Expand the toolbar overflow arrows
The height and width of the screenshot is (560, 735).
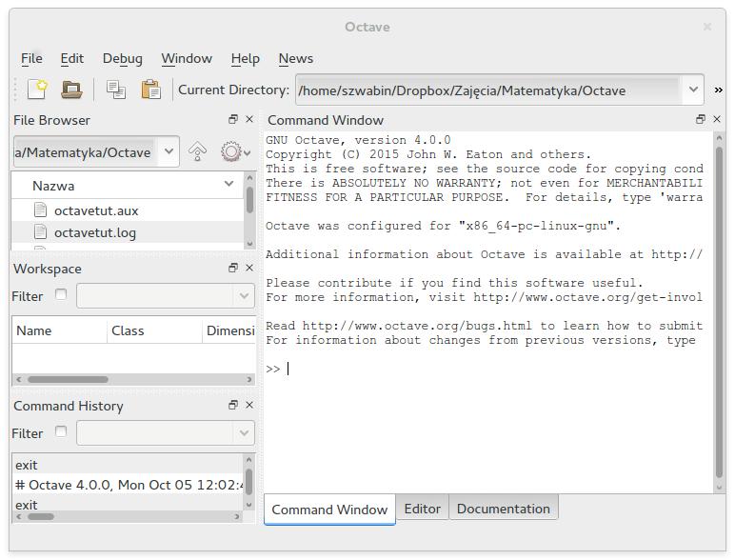[718, 90]
